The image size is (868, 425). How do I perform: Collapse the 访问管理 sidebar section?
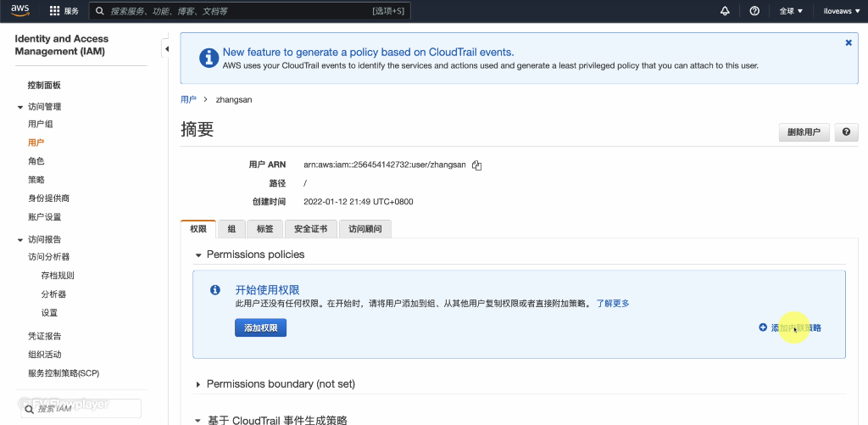[20, 107]
